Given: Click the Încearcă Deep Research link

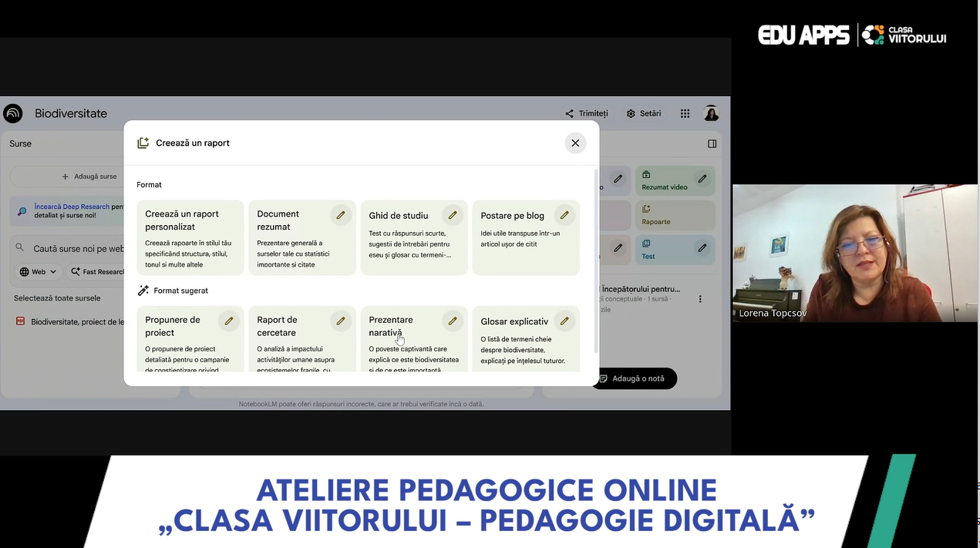Looking at the screenshot, I should (x=72, y=207).
